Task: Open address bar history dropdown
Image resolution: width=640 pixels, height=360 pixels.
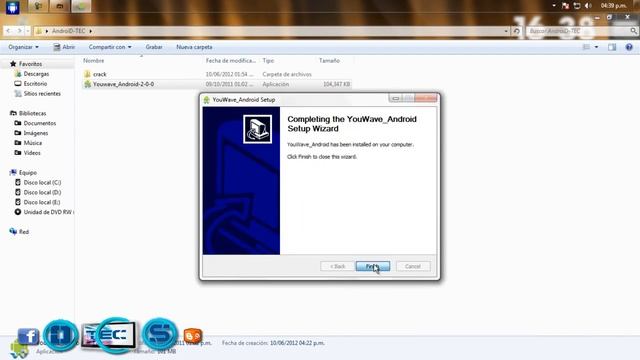Action: [506, 31]
